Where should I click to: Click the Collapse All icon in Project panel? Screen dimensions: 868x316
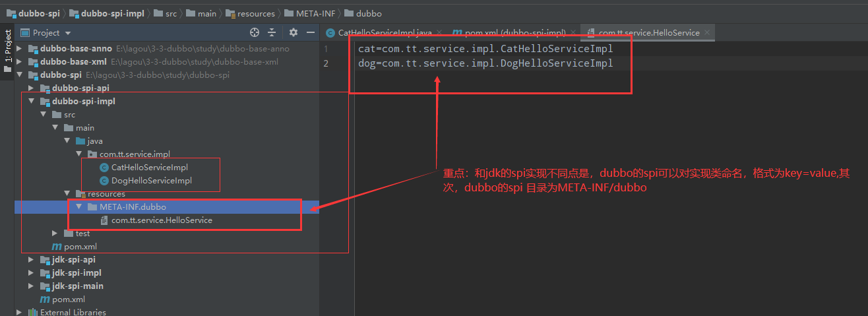point(273,32)
